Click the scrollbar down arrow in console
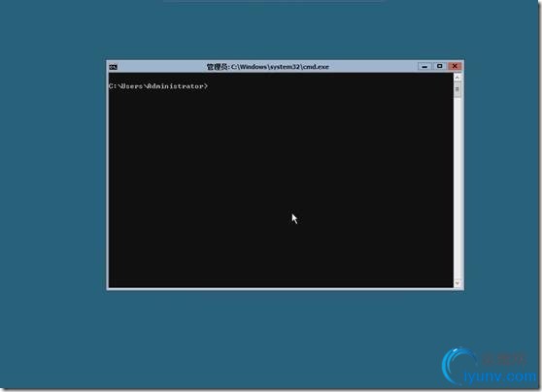The image size is (542, 392). coord(457,283)
